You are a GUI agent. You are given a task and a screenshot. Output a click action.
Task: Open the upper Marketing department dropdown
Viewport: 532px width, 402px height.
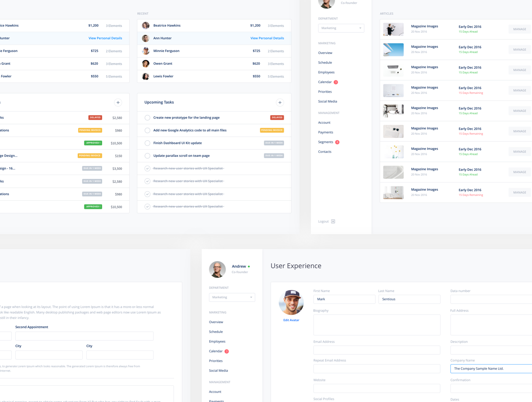point(341,28)
